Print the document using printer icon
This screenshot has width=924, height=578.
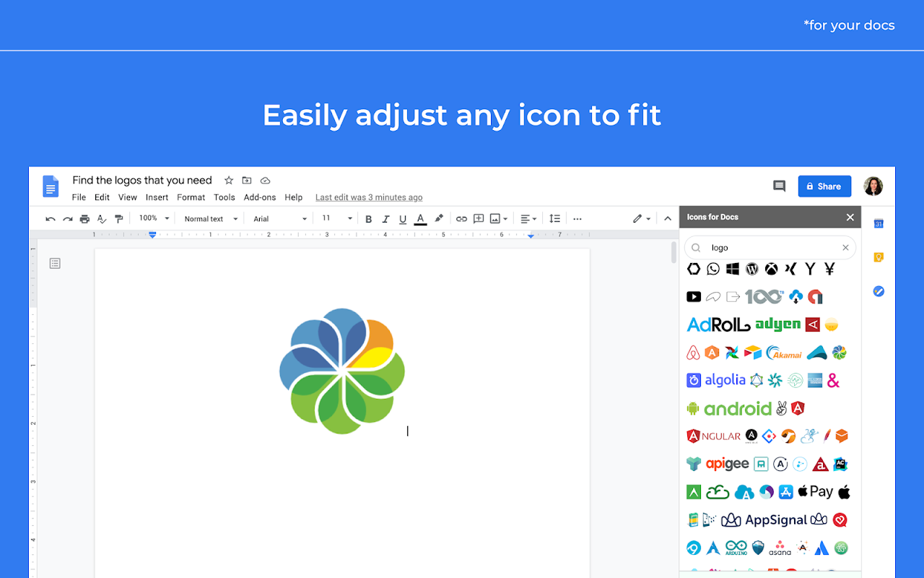(84, 219)
